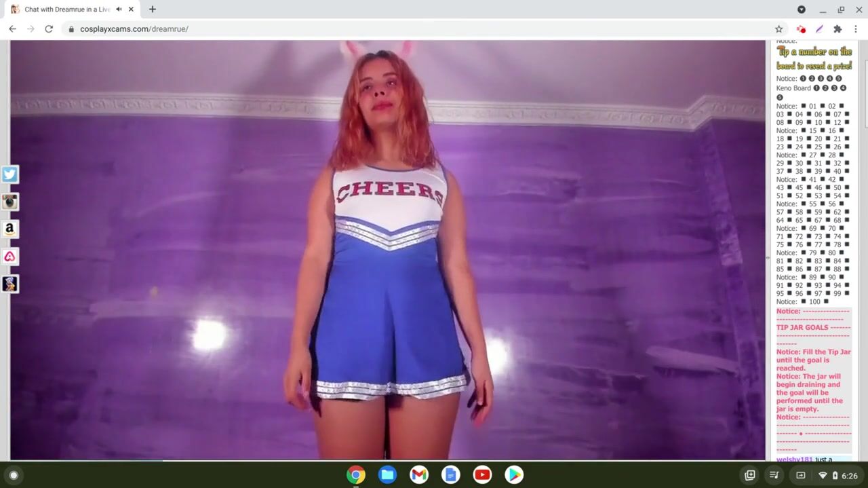Open YouTube from the shelf
The width and height of the screenshot is (868, 488).
[x=482, y=474]
